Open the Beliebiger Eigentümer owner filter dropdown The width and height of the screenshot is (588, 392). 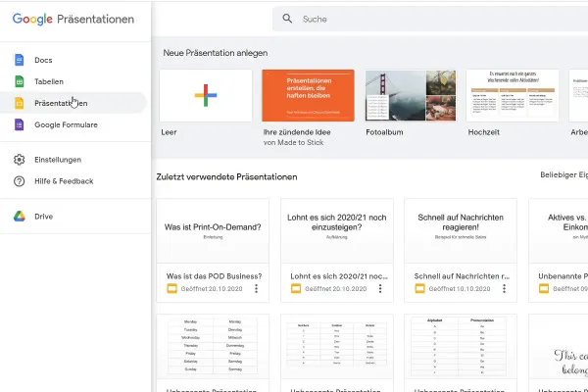(x=564, y=174)
